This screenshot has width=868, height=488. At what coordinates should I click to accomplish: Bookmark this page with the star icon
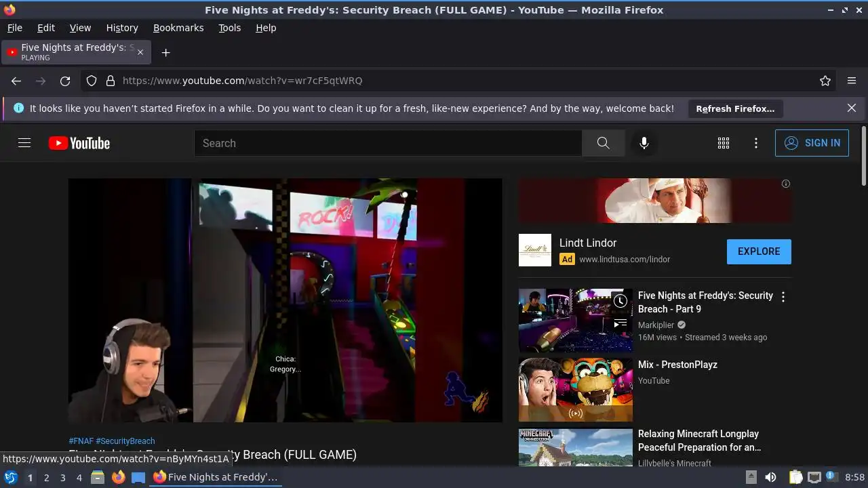pyautogui.click(x=825, y=81)
